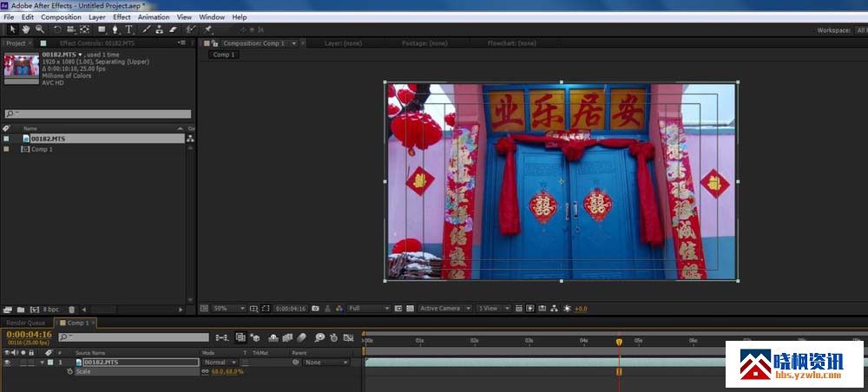
Task: Toggle Scale property stopwatch
Action: pyautogui.click(x=69, y=371)
